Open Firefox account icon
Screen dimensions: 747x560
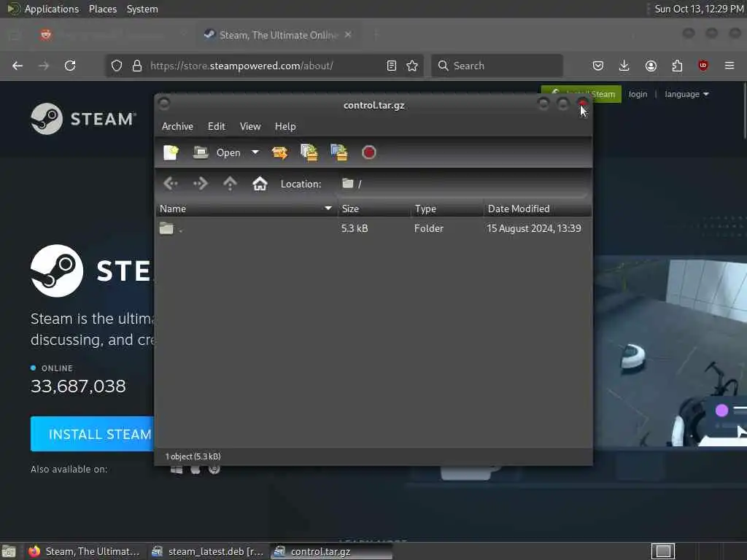[651, 66]
